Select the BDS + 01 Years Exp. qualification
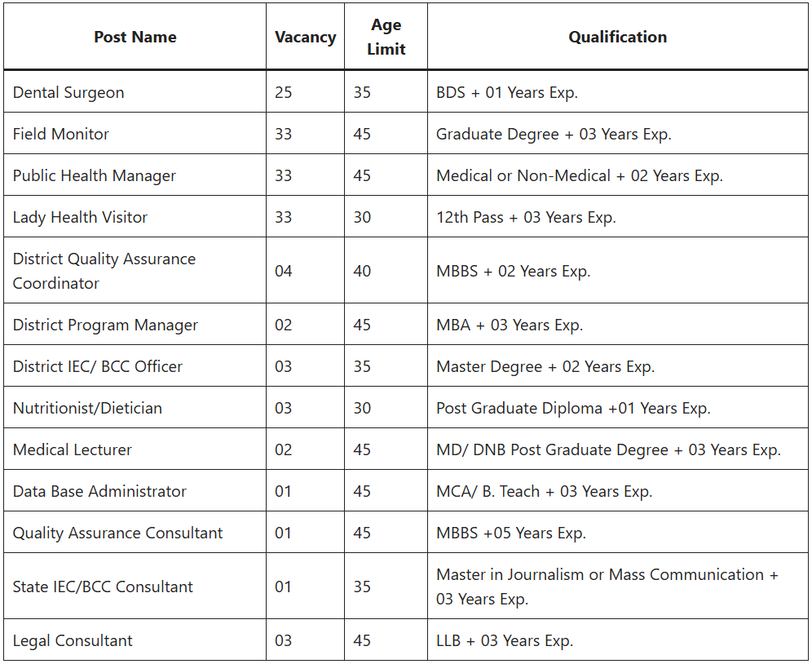The width and height of the screenshot is (812, 664). click(507, 92)
